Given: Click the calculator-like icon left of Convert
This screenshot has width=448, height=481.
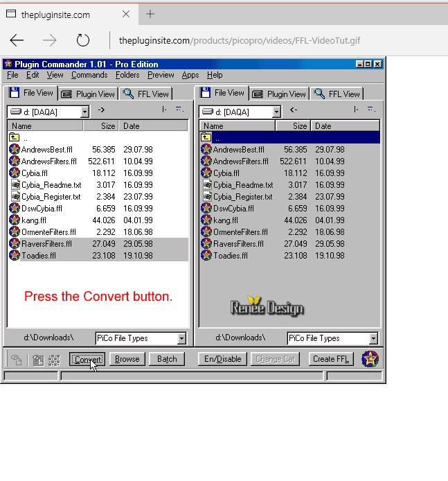Looking at the screenshot, I should (38, 360).
